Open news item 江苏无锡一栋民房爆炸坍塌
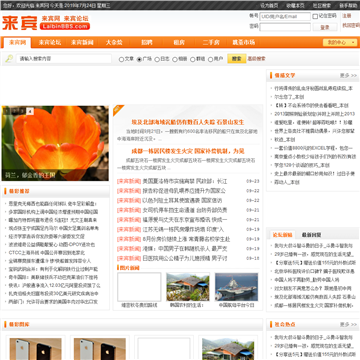The height and width of the screenshot is (360, 360). [x=183, y=230]
